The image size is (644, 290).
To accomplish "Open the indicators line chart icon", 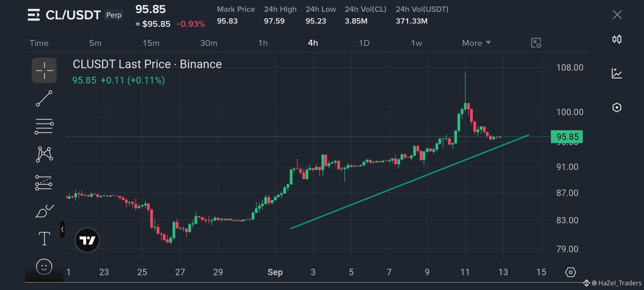I will click(617, 73).
